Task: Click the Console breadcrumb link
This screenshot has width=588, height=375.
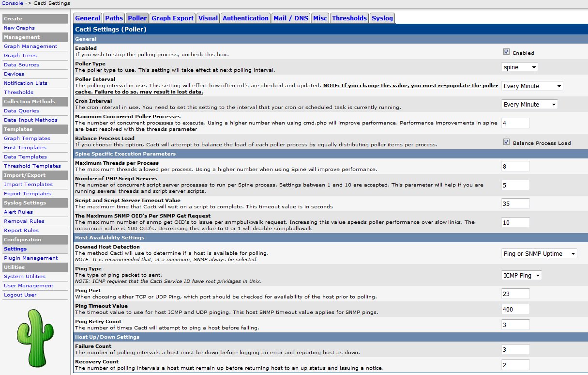Action: point(12,3)
